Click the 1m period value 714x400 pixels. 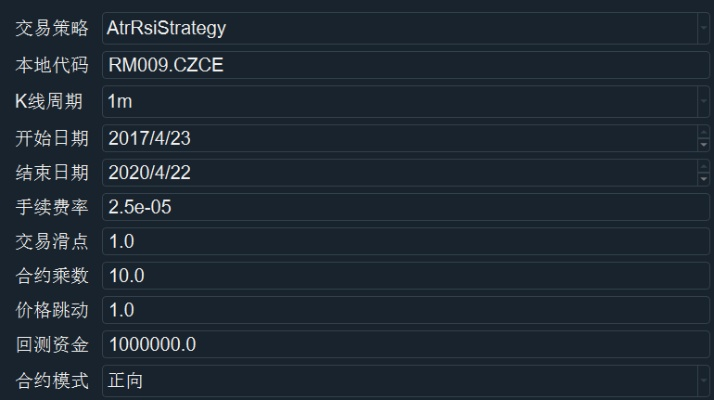click(x=119, y=101)
